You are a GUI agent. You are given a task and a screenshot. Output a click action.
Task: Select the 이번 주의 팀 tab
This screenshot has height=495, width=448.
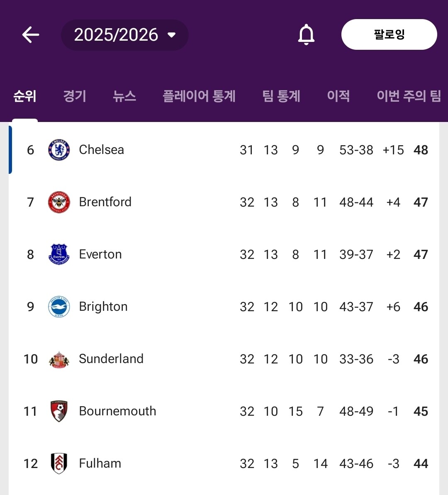coord(409,96)
